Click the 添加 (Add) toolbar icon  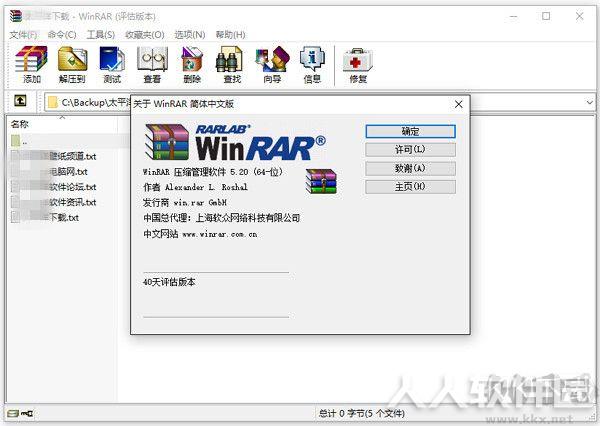31,64
